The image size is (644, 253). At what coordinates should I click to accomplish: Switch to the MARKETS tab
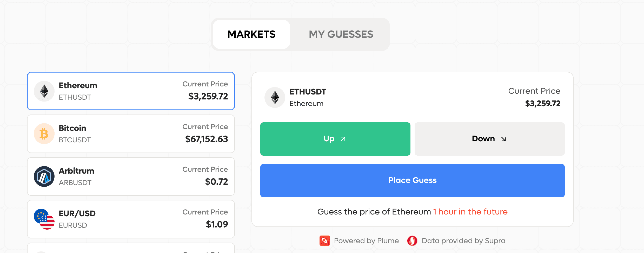(251, 34)
